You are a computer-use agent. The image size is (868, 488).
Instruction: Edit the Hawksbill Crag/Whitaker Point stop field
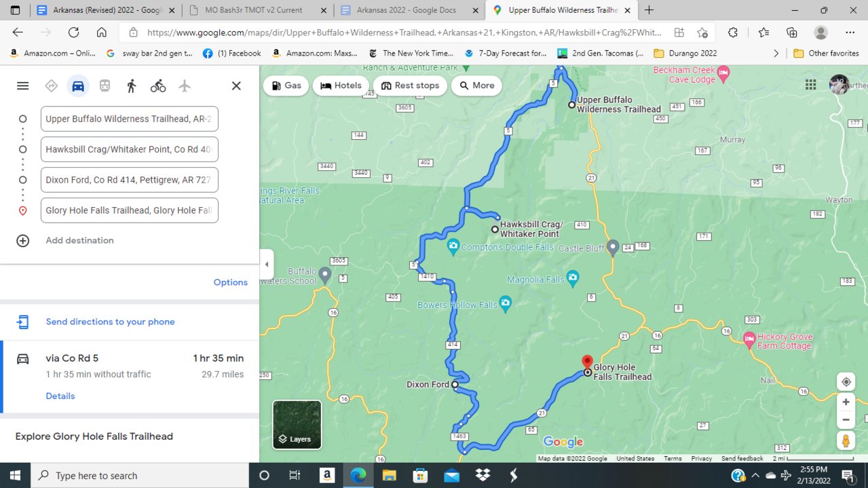tap(130, 149)
